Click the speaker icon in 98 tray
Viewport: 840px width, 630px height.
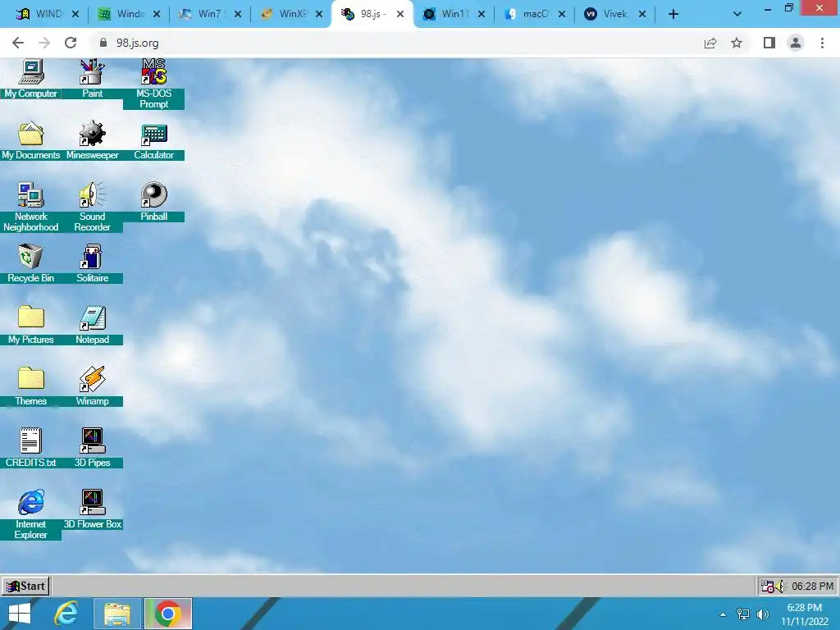click(x=779, y=587)
